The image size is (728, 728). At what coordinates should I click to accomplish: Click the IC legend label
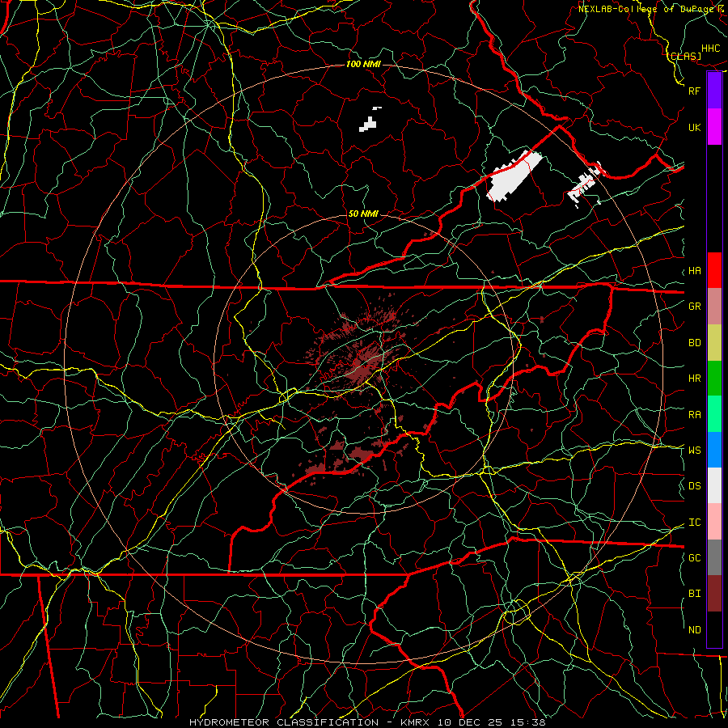click(x=694, y=523)
